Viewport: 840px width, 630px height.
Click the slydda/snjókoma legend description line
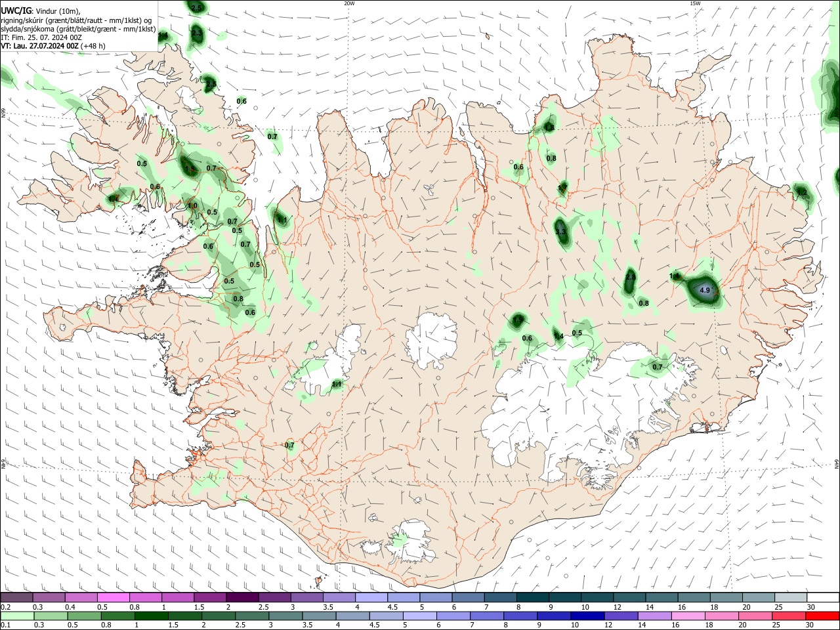78,29
